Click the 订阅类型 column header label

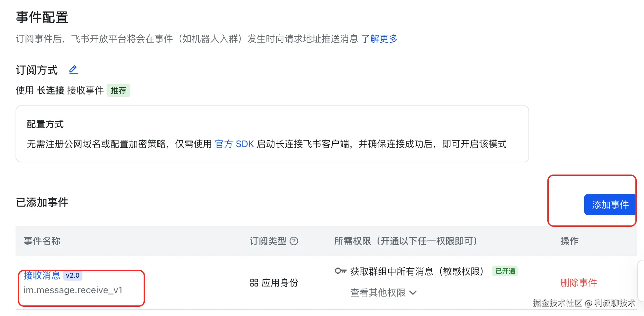point(268,241)
